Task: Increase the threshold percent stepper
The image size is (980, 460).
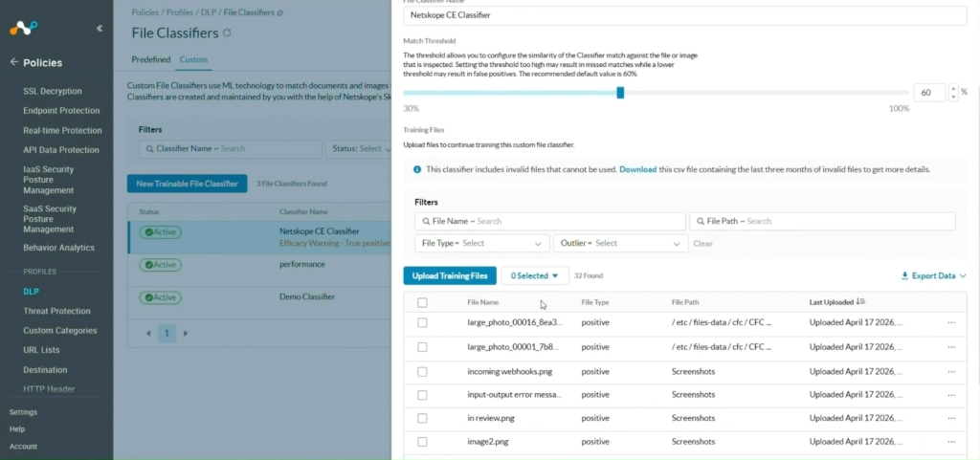Action: (x=953, y=89)
